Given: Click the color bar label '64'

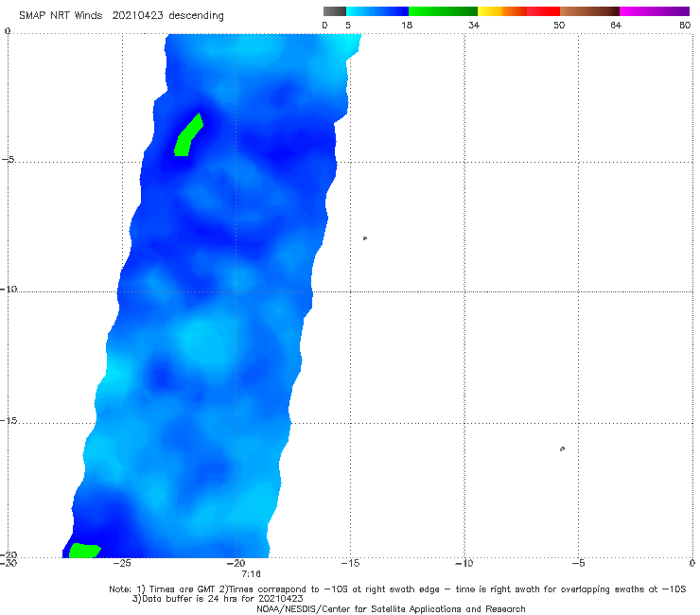Looking at the screenshot, I should (616, 25).
